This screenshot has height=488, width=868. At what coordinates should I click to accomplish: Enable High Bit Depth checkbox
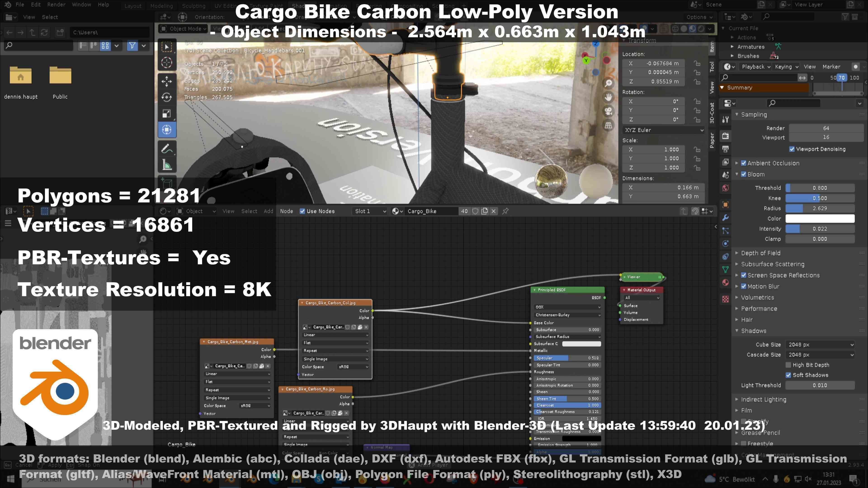click(788, 365)
